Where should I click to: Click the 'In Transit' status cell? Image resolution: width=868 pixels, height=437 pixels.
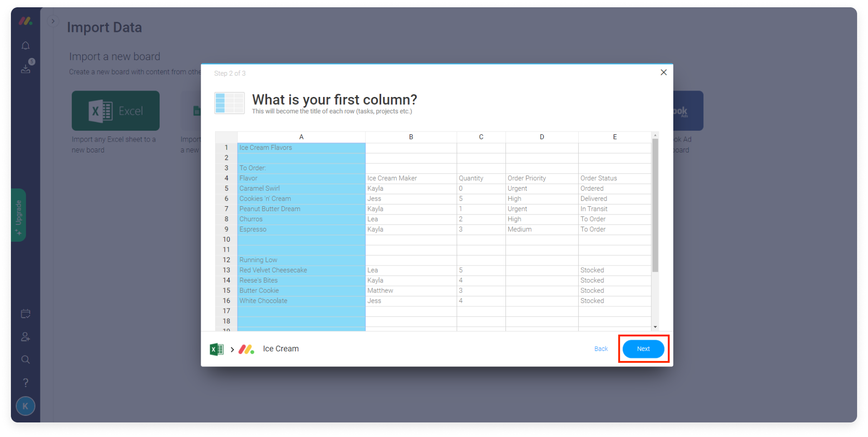[615, 209]
